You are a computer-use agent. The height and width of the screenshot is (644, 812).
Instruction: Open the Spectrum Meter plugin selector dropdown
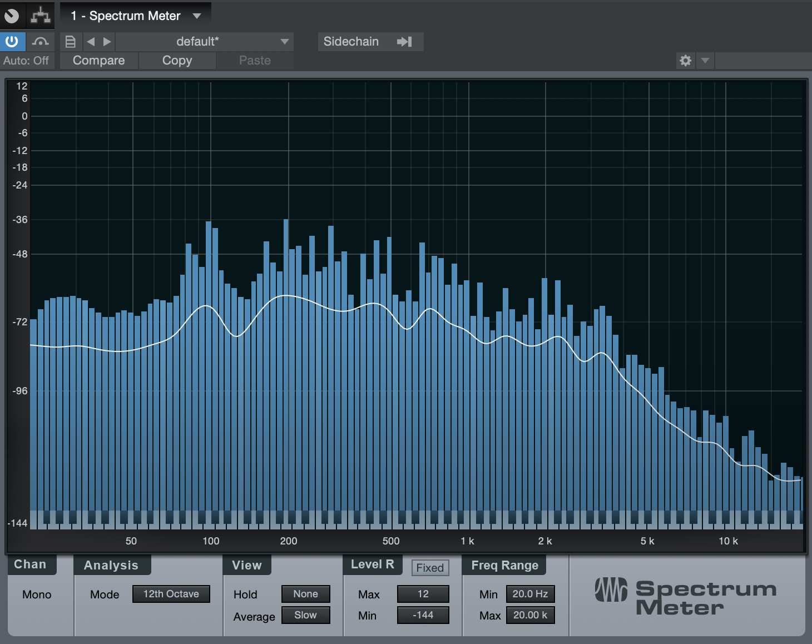pyautogui.click(x=197, y=16)
